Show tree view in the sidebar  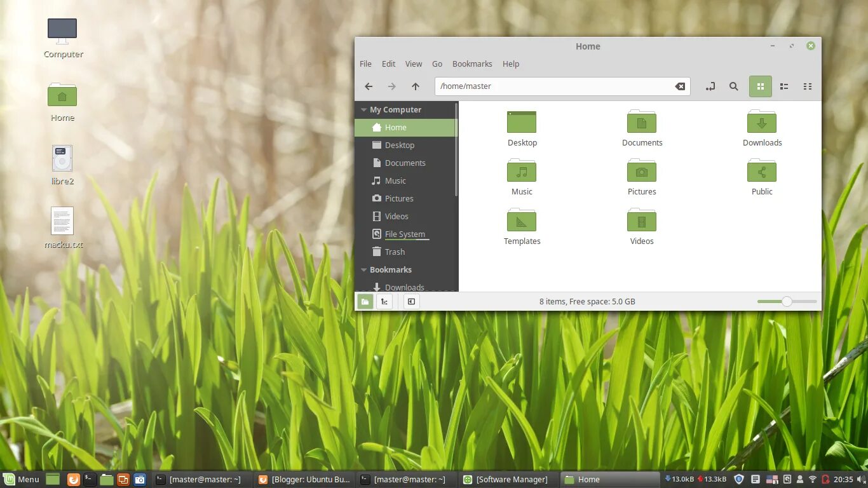384,302
